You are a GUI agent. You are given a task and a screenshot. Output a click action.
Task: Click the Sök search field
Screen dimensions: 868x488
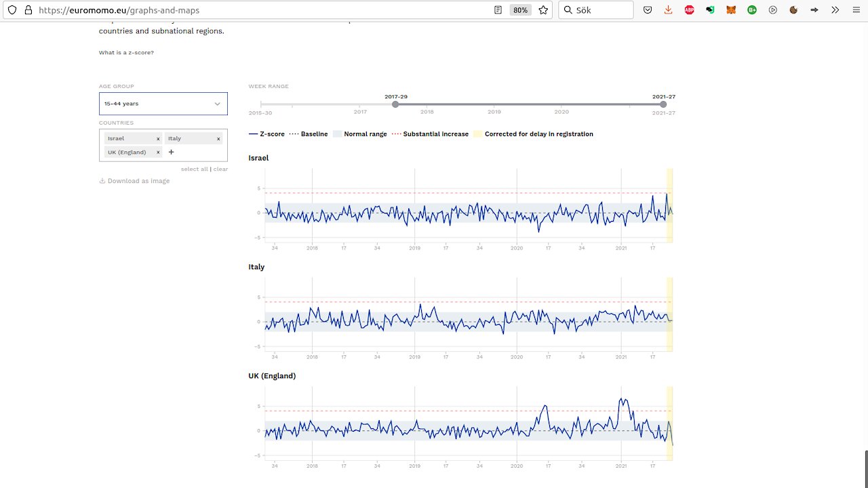(x=595, y=10)
